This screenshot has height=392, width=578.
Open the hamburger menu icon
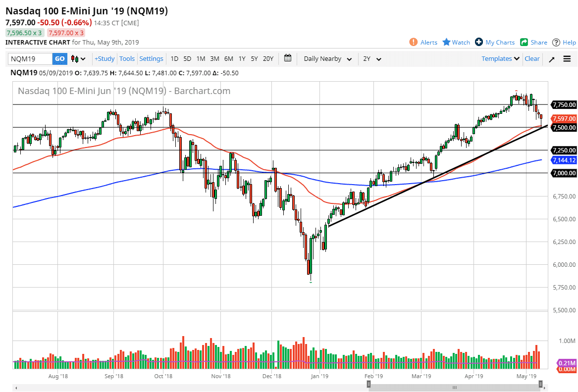coord(567,58)
